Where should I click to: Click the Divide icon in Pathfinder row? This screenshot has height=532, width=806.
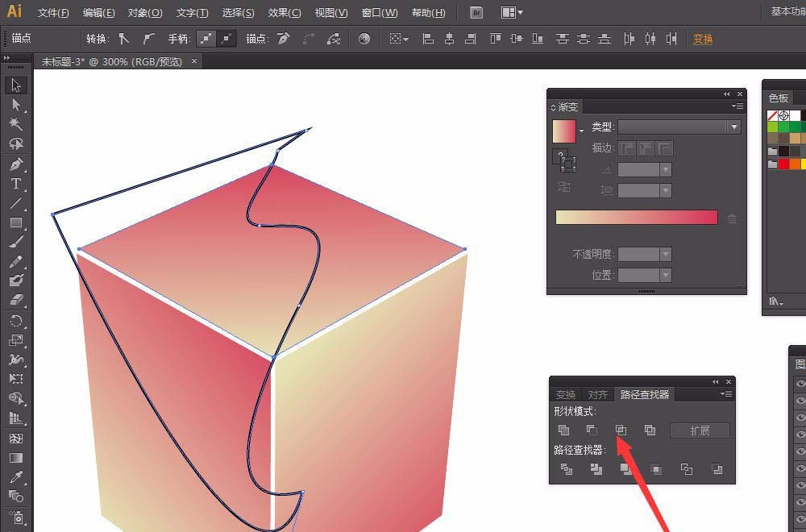(x=567, y=468)
